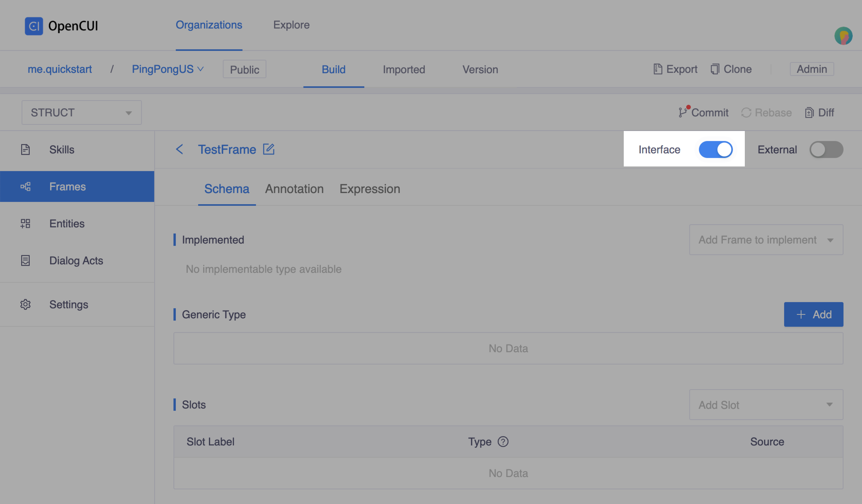
Task: Enable the External toggle
Action: (826, 150)
